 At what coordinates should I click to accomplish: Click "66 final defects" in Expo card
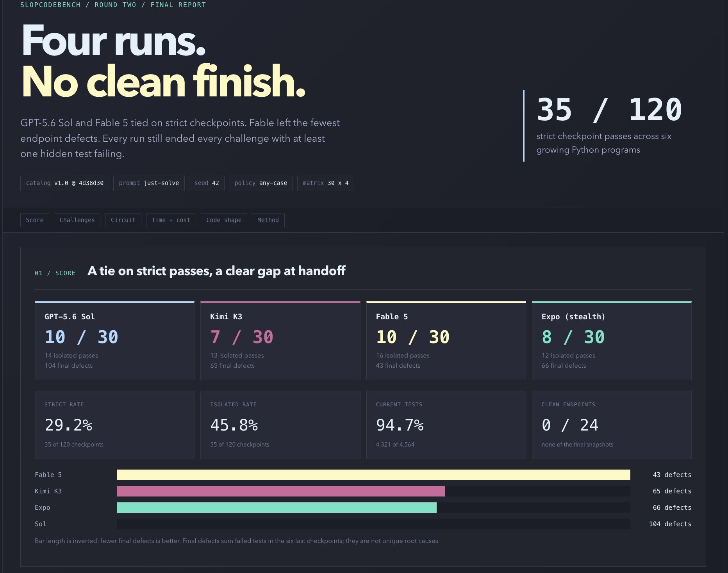pyautogui.click(x=564, y=365)
